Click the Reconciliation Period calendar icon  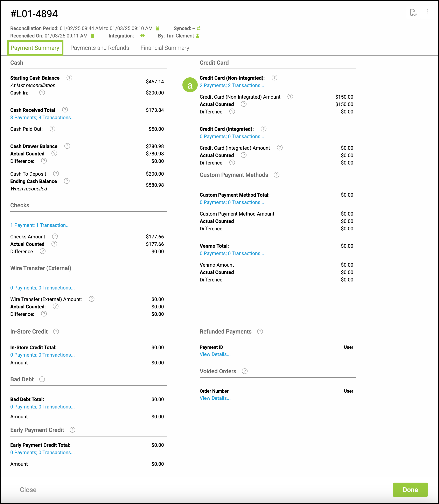point(158,28)
